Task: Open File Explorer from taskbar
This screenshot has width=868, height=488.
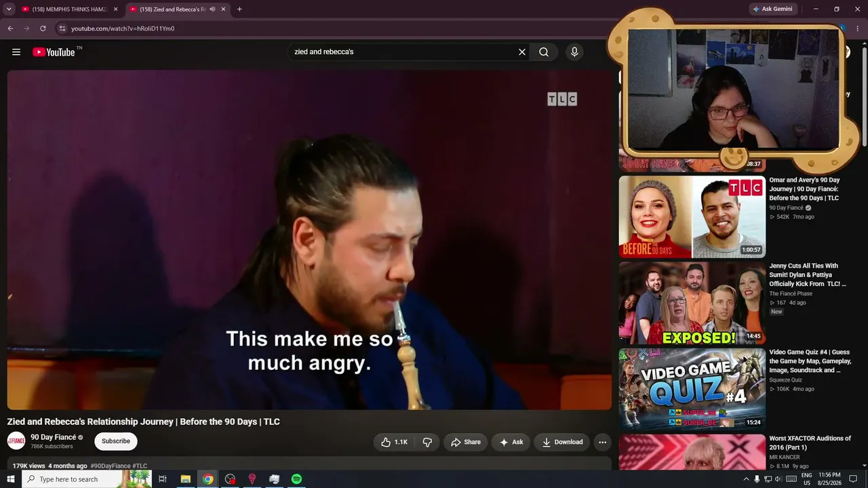Action: [185, 479]
